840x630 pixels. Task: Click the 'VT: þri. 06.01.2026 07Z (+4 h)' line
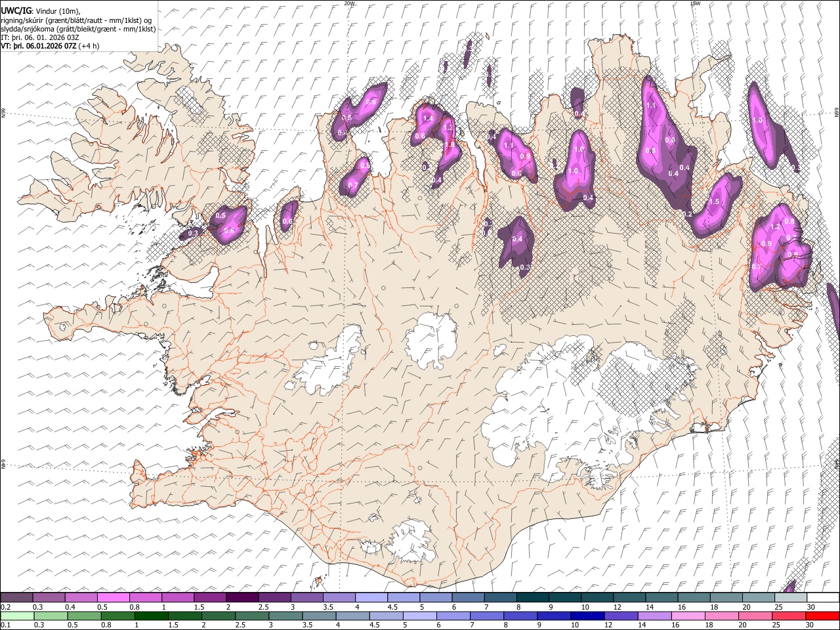pos(51,46)
